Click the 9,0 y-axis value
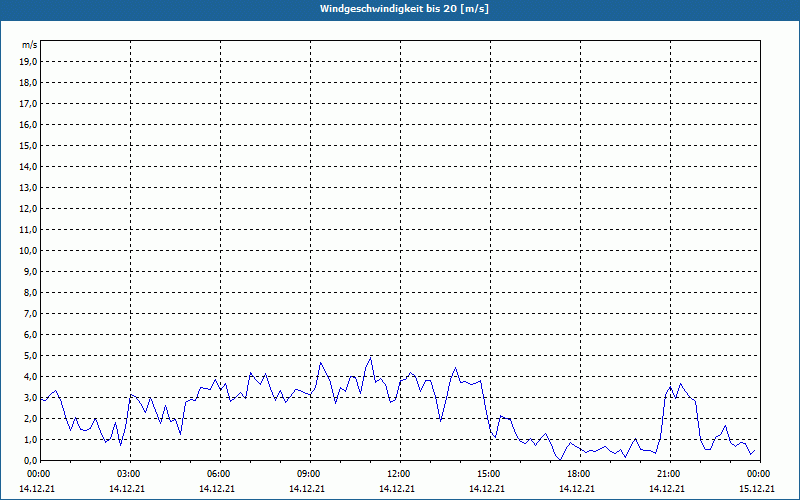 coord(30,271)
